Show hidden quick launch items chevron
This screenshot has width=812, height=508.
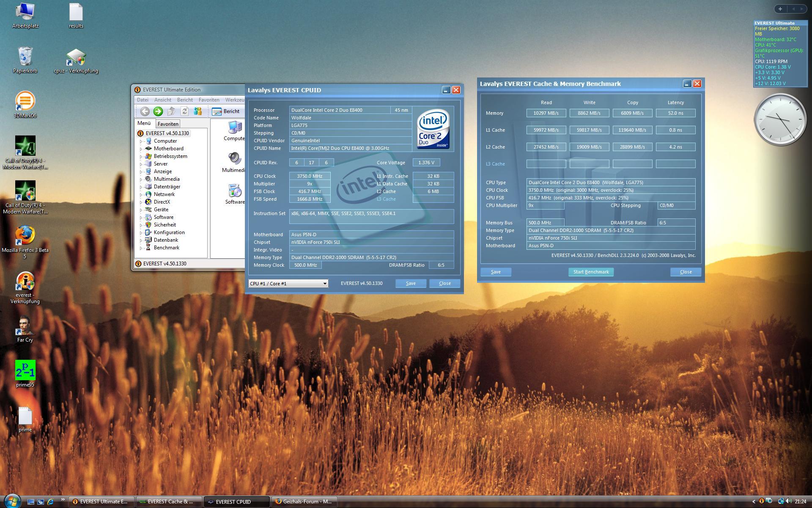coord(63,500)
